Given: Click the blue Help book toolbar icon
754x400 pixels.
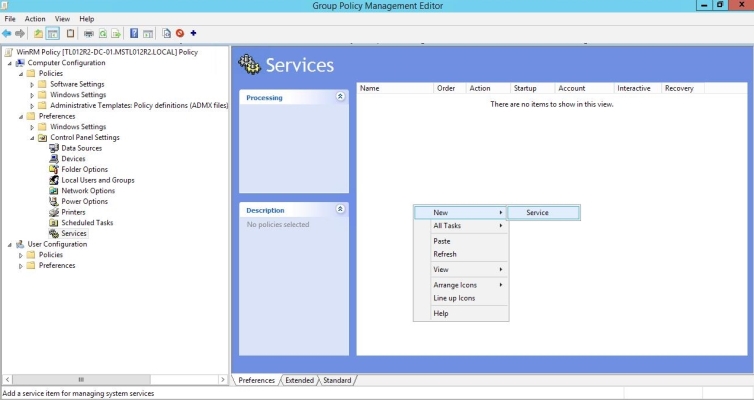Looking at the screenshot, I should pos(133,33).
